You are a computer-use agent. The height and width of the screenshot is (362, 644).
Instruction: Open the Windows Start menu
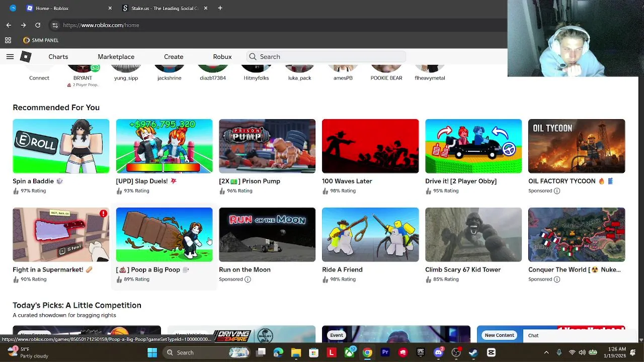tap(152, 352)
